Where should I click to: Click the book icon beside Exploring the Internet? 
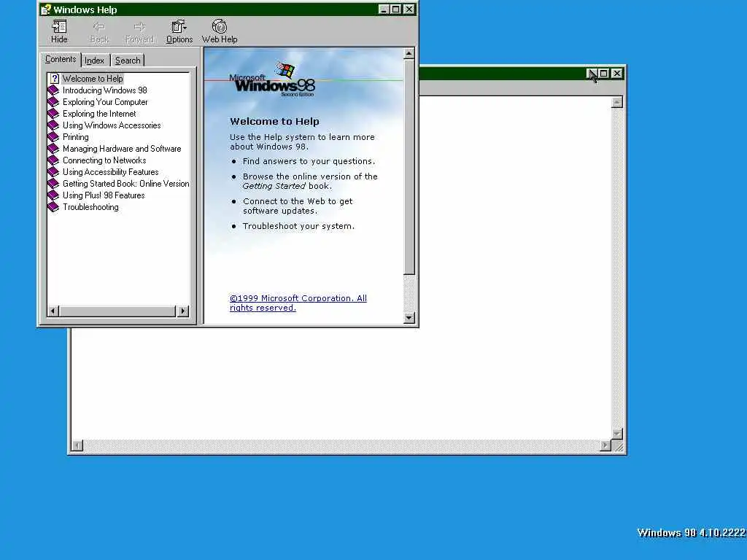pos(53,113)
